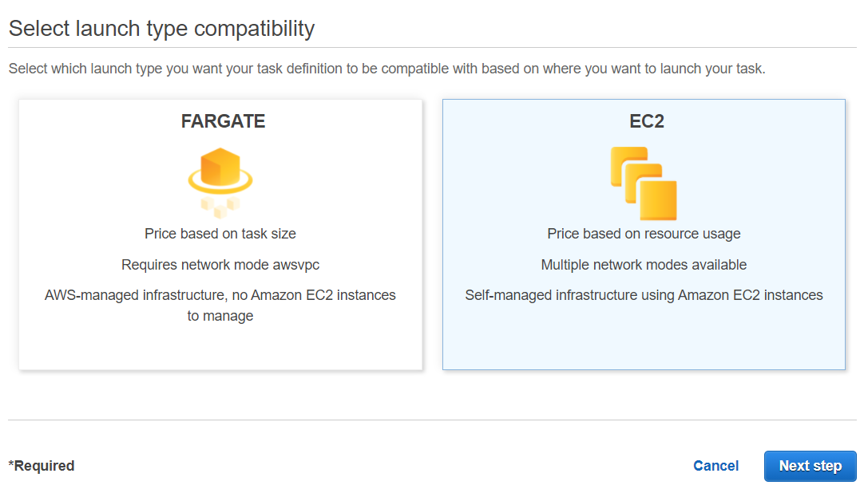
Task: Click the '*Required' label
Action: (x=41, y=466)
